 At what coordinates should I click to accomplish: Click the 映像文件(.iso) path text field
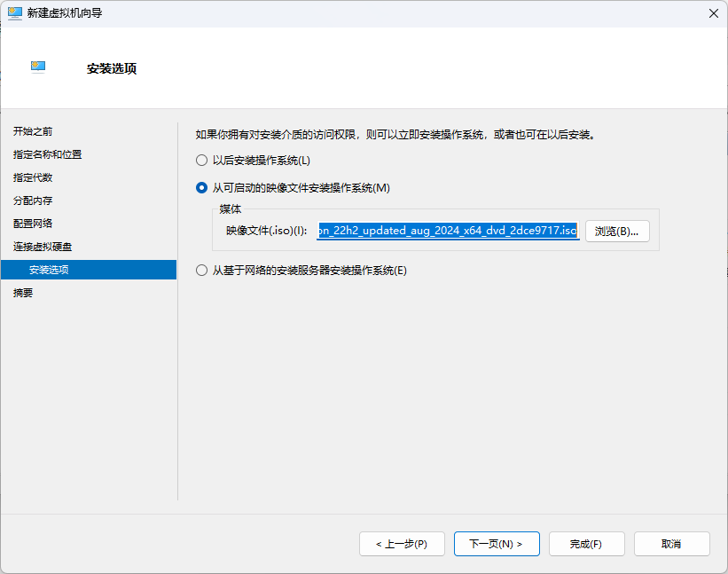pyautogui.click(x=448, y=230)
